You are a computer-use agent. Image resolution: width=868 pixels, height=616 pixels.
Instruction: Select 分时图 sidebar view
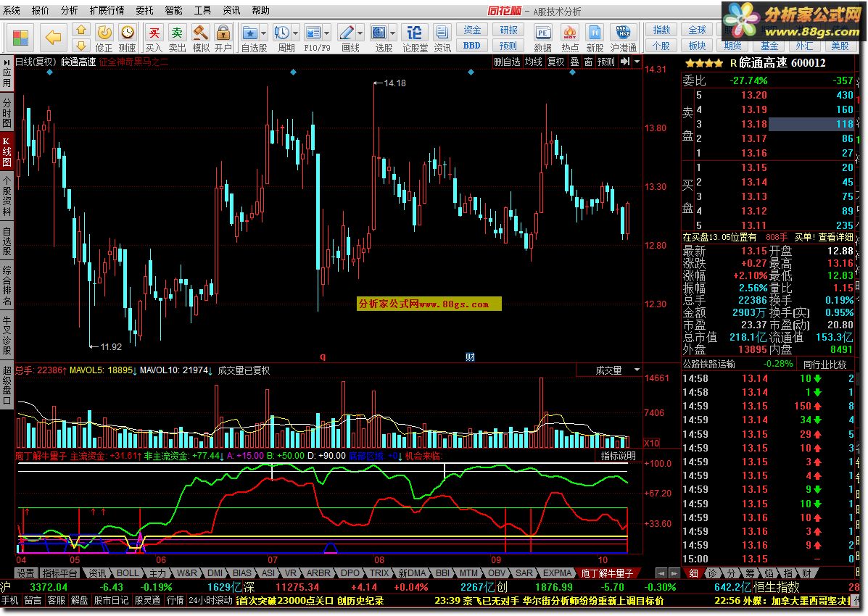click(7, 112)
